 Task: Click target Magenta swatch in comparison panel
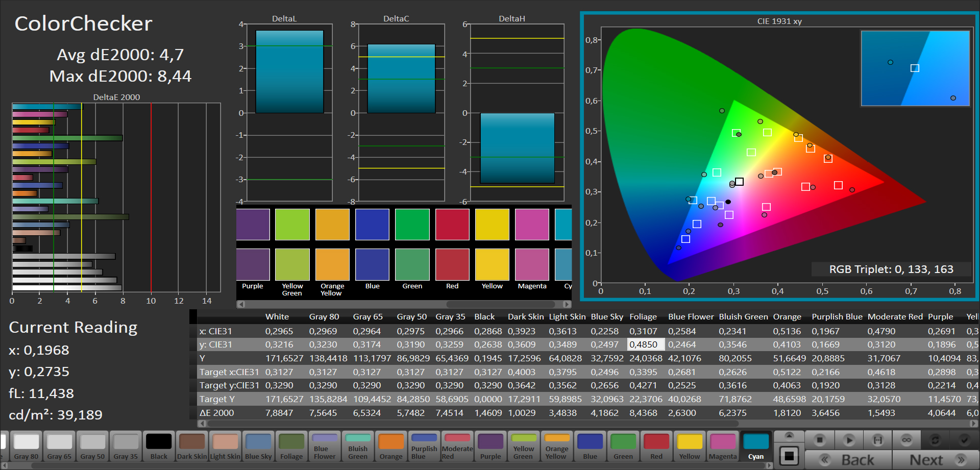(532, 264)
